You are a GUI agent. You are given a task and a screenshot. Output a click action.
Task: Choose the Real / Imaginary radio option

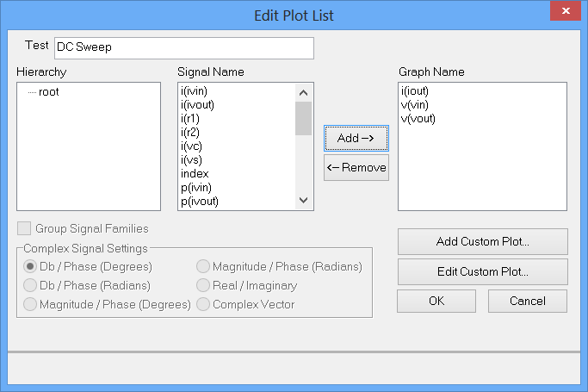204,285
